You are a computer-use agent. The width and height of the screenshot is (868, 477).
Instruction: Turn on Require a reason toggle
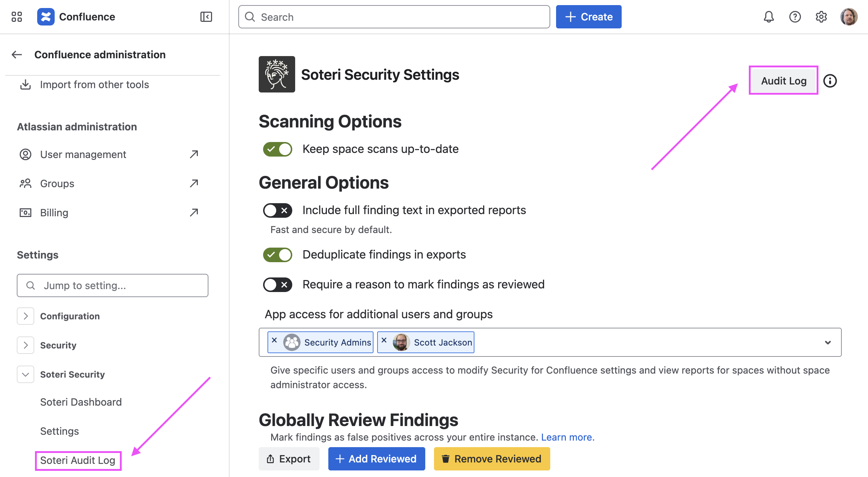pos(278,285)
